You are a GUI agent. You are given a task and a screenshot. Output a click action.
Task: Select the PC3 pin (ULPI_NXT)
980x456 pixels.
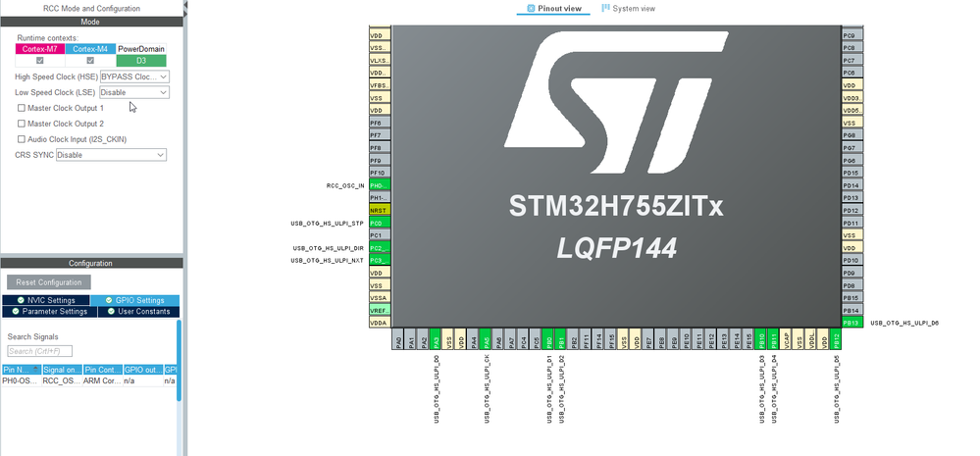(x=380, y=261)
